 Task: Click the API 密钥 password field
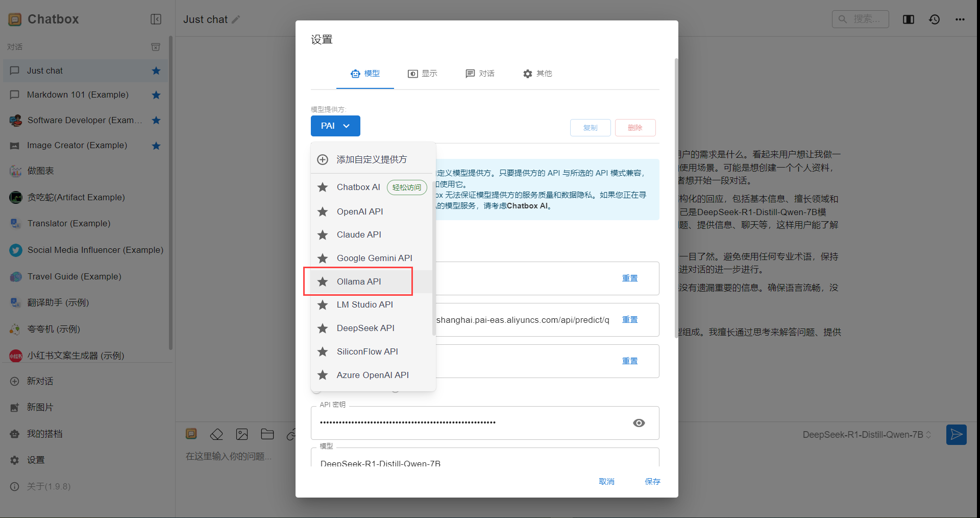tap(485, 423)
